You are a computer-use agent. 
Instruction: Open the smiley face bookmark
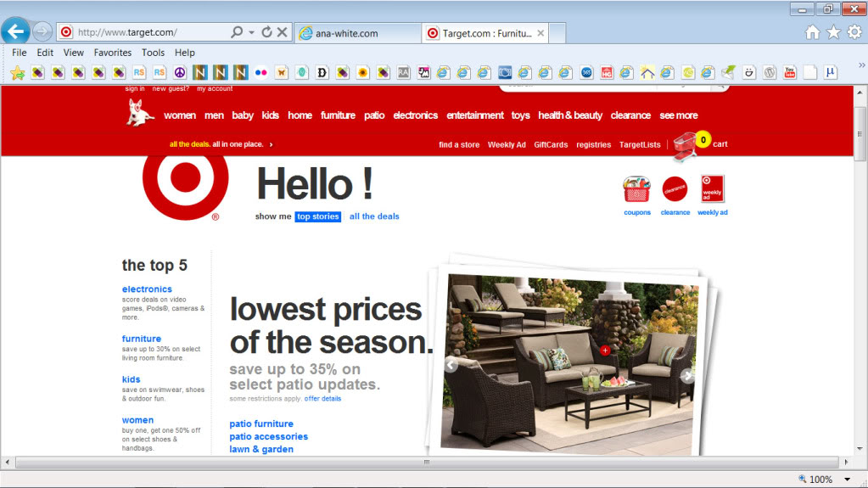tap(749, 72)
